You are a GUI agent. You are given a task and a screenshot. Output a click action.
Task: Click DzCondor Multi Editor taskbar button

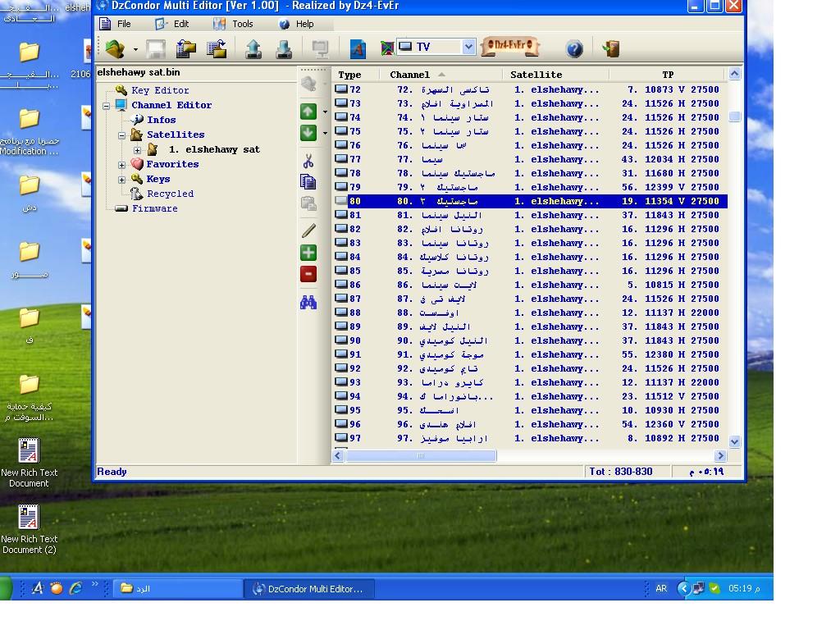coord(308,589)
